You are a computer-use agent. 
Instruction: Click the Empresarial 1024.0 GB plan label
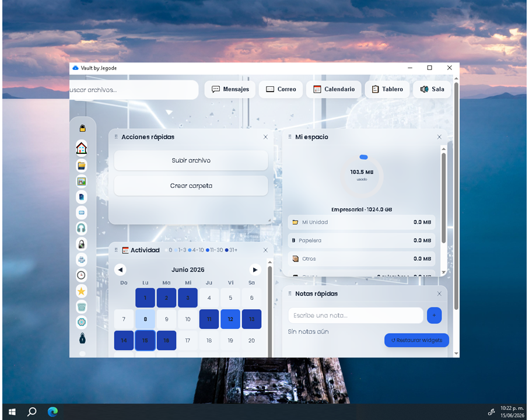[362, 209]
